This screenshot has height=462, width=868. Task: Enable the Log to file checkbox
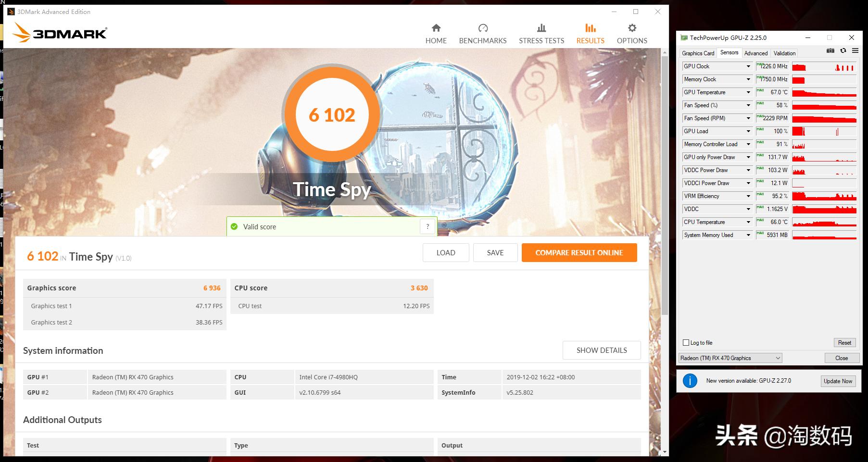tap(685, 342)
